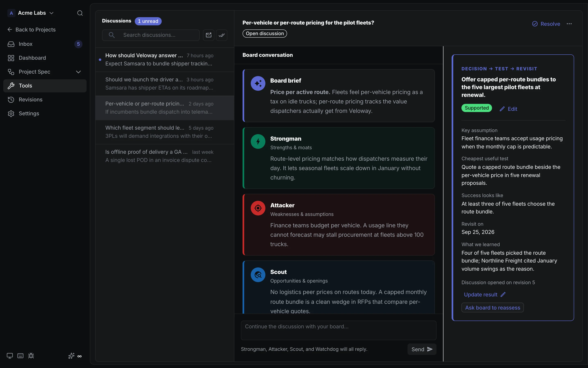
Task: Focus the Search discussions field
Action: (151, 35)
